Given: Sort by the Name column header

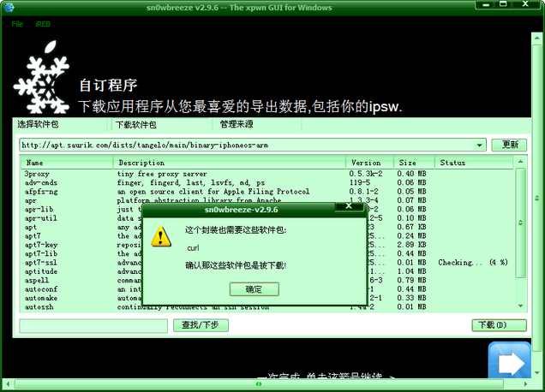Looking at the screenshot, I should [67, 163].
